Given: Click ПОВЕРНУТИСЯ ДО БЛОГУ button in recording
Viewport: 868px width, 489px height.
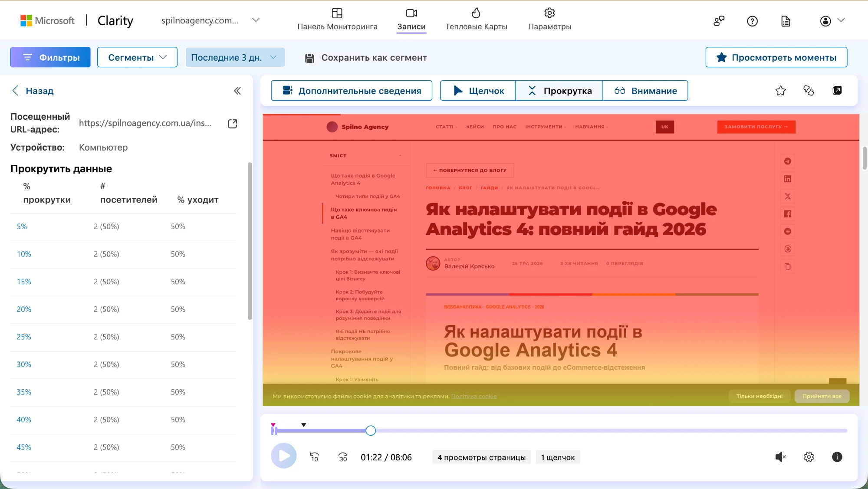Looking at the screenshot, I should tap(470, 171).
